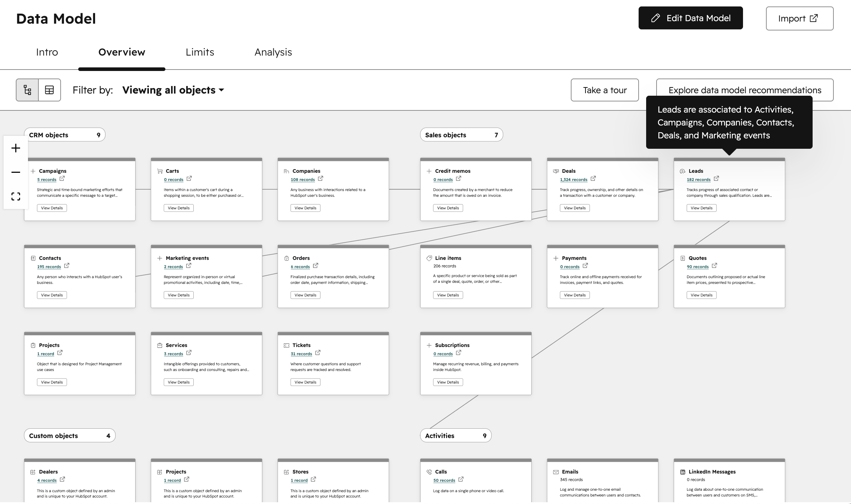Open the 108 records Companies link
Screen dimensions: 851x504
(302, 180)
